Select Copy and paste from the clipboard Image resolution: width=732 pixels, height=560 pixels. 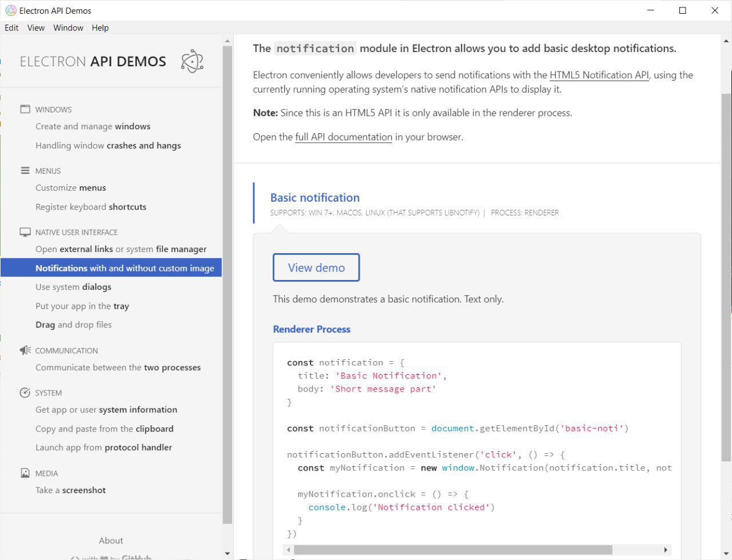point(104,429)
